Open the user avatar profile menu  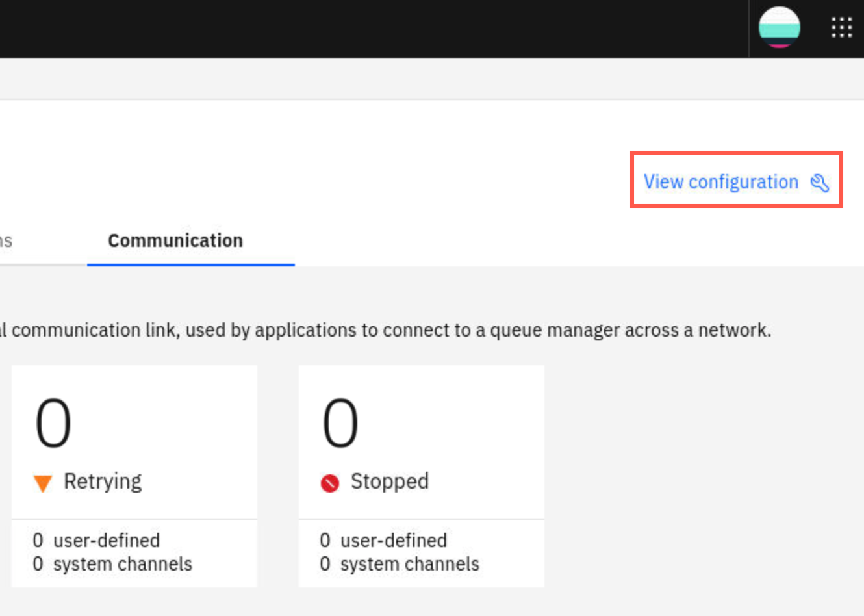779,27
